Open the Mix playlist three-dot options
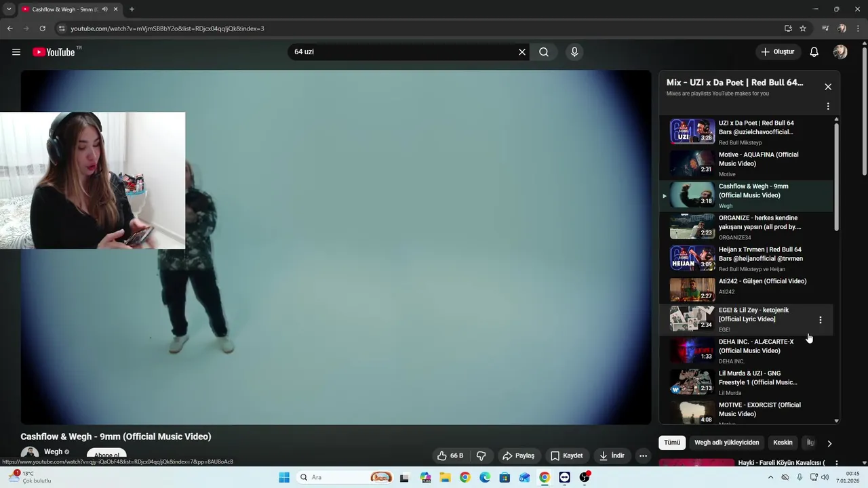Screen dimensions: 868x488 click(828, 106)
